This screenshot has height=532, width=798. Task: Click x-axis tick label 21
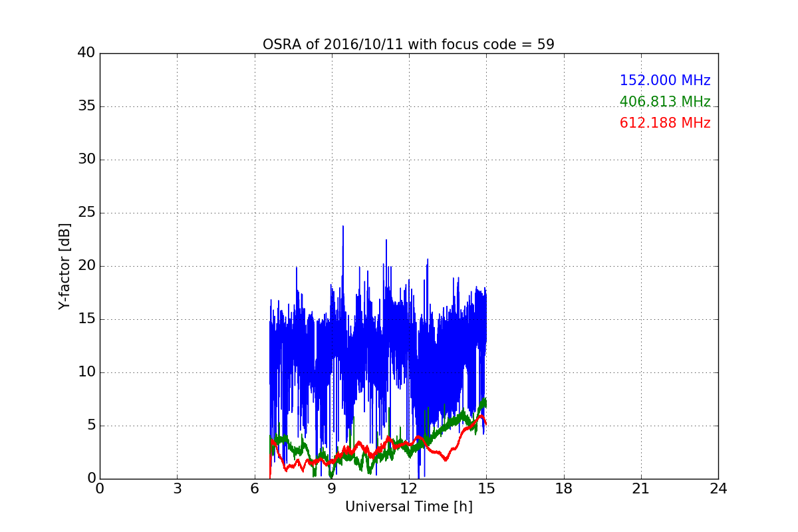[640, 489]
